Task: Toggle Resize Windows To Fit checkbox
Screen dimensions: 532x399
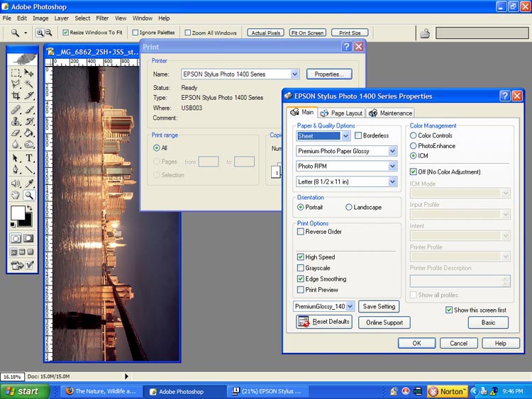Action: point(65,33)
